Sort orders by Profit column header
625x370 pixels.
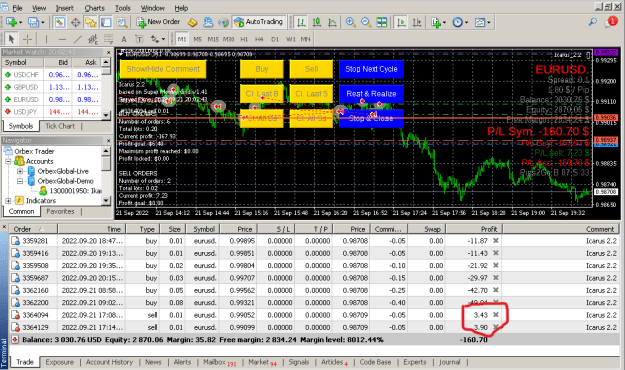point(474,229)
